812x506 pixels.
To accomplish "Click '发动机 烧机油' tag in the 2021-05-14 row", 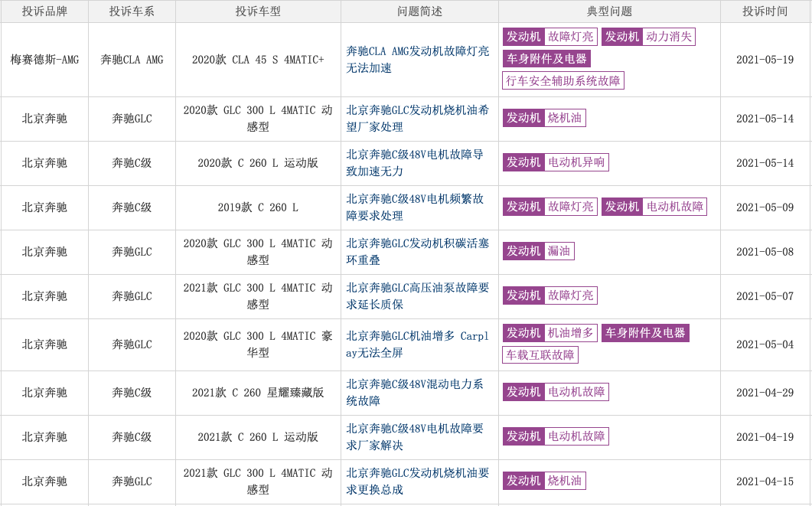I will coord(543,118).
